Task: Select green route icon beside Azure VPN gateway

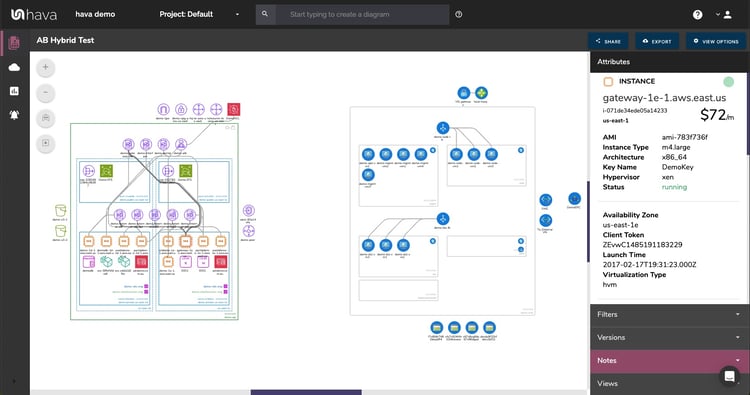Action: 481,93
